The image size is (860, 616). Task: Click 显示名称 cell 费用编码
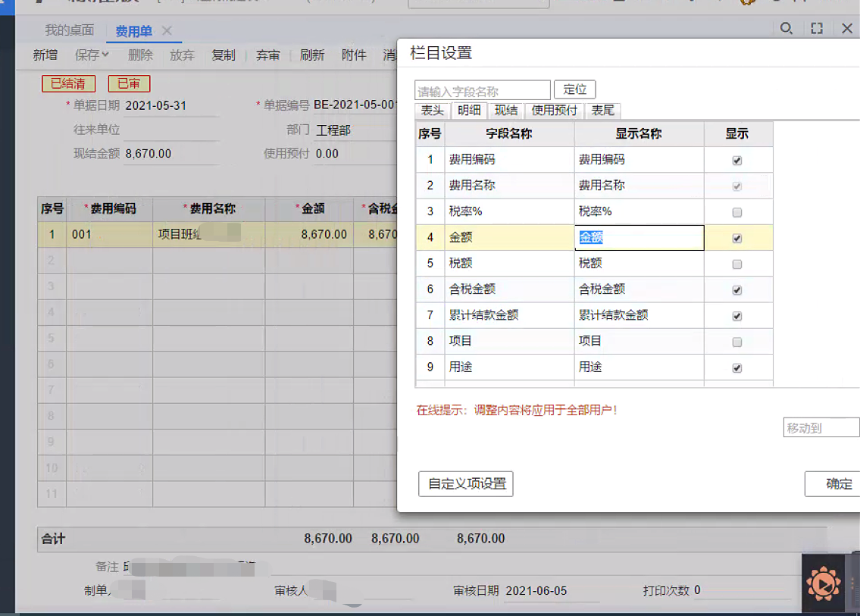click(639, 160)
